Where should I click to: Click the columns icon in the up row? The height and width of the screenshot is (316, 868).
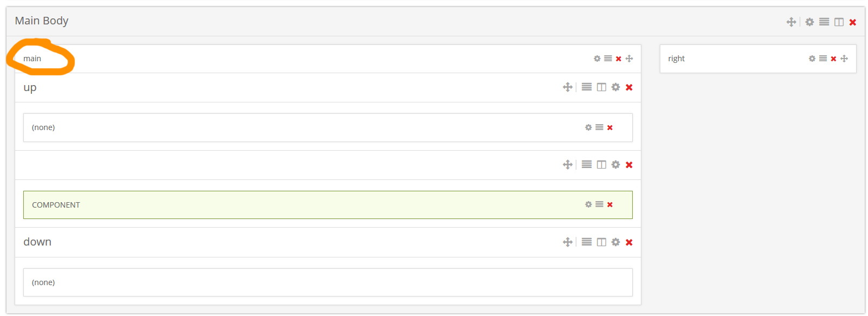(601, 87)
